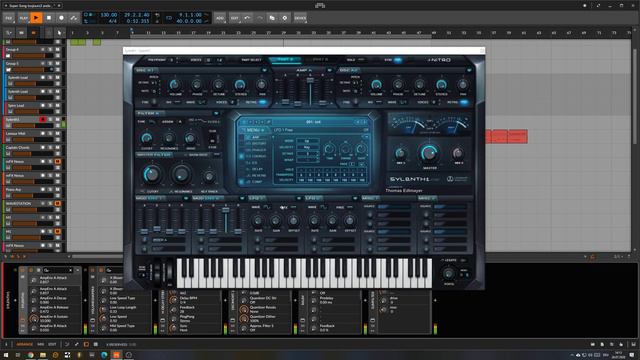Open Chrome from the Windows taskbar
This screenshot has height=360, width=640.
pyautogui.click(x=31, y=355)
